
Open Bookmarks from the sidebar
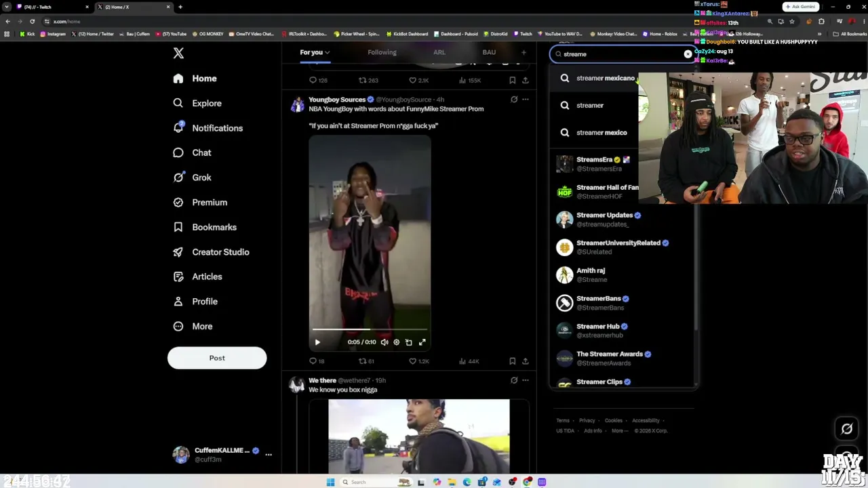pyautogui.click(x=205, y=227)
